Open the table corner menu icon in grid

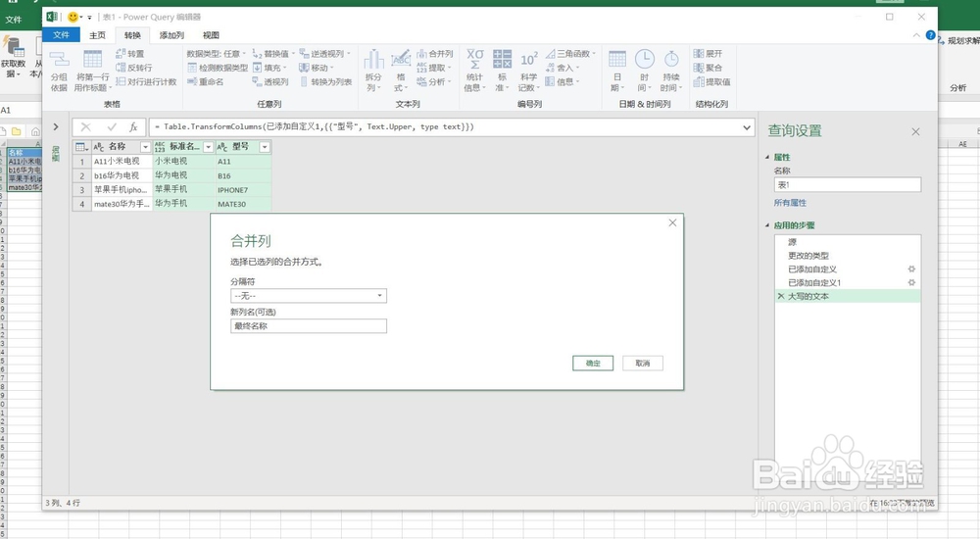81,147
